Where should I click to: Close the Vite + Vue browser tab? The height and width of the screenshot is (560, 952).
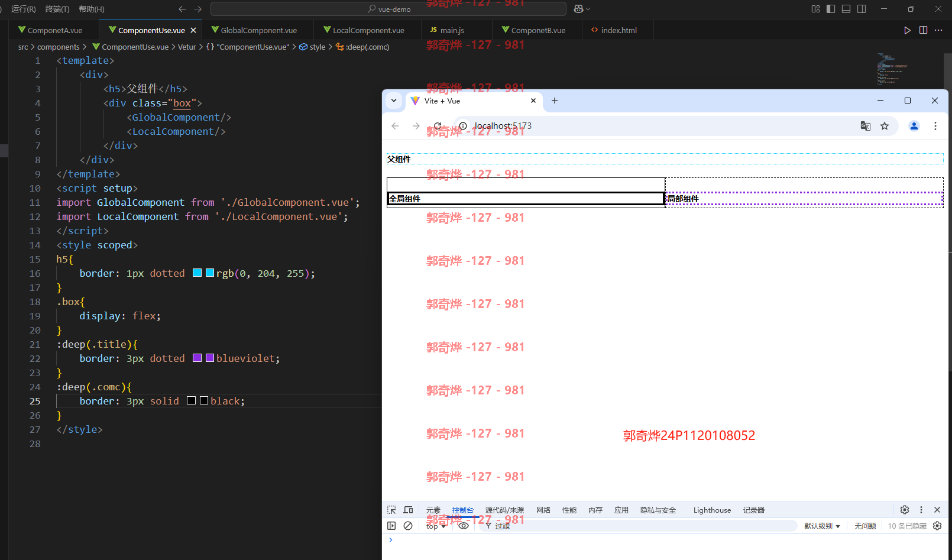pos(533,101)
